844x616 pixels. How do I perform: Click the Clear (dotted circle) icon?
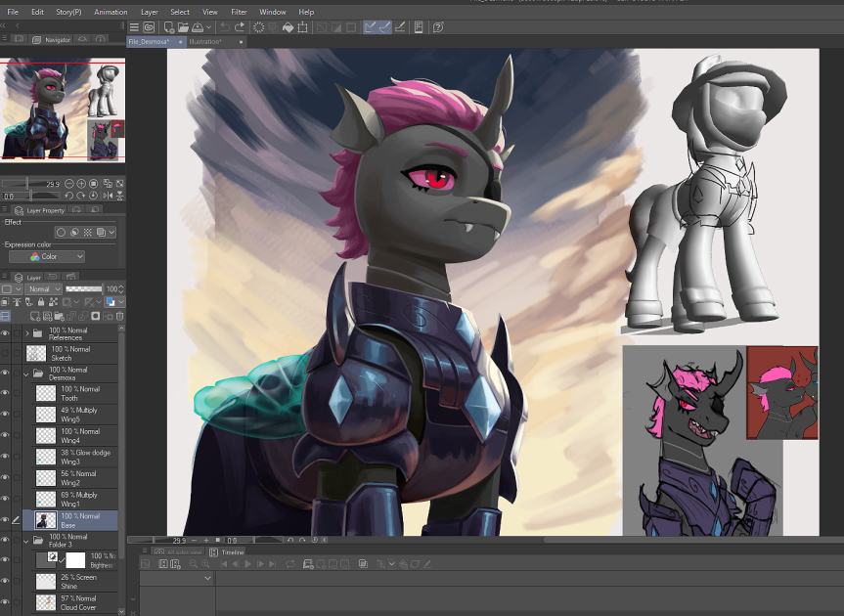[x=258, y=27]
